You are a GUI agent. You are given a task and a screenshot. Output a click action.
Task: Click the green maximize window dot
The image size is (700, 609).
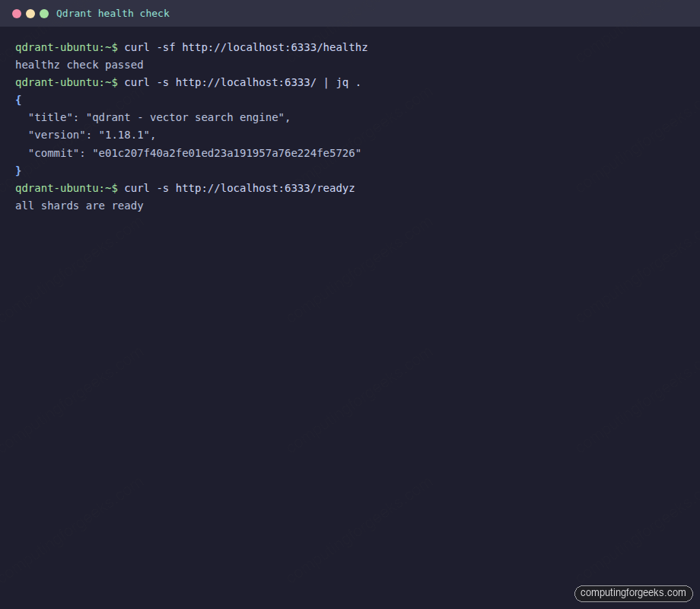pyautogui.click(x=44, y=14)
